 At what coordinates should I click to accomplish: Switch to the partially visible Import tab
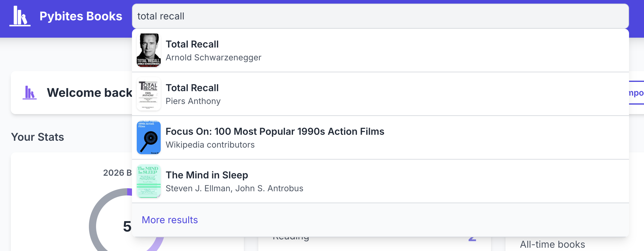tap(636, 93)
